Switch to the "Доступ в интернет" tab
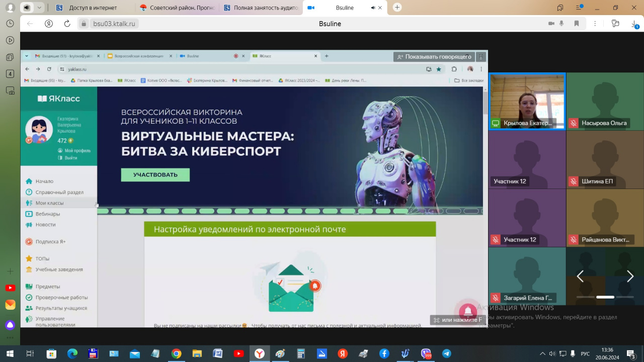The height and width of the screenshot is (362, 644). point(93,8)
